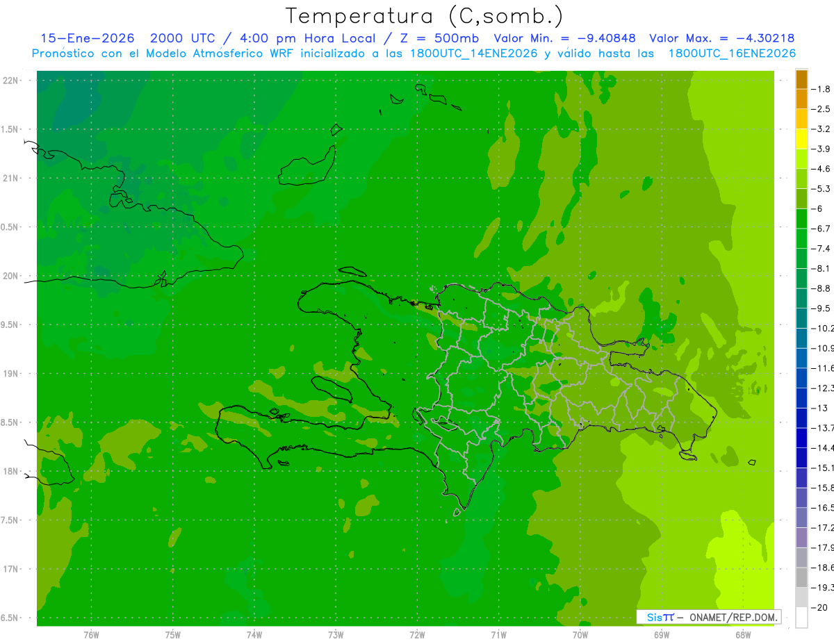Click the "-3.2" color scale label
The width and height of the screenshot is (834, 644).
[821, 129]
